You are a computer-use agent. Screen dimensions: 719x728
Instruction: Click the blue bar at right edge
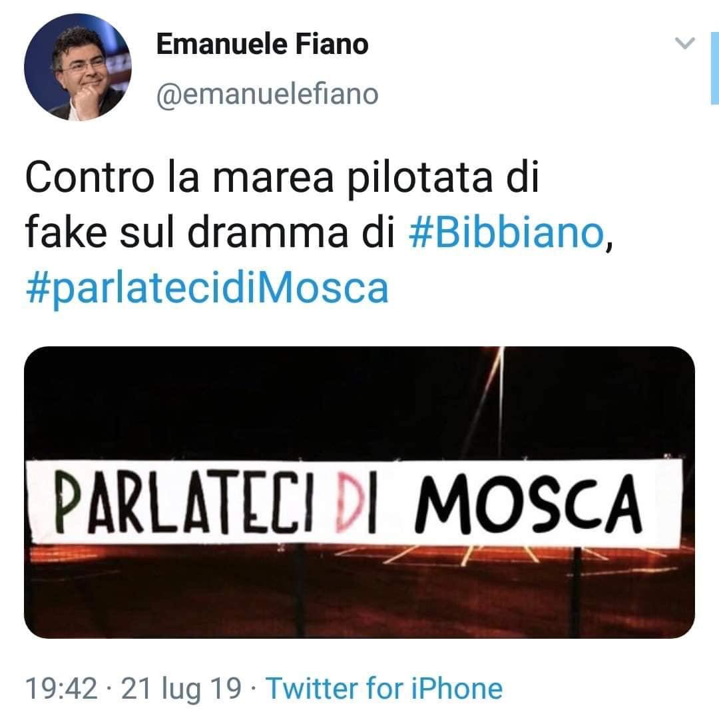pos(715,68)
